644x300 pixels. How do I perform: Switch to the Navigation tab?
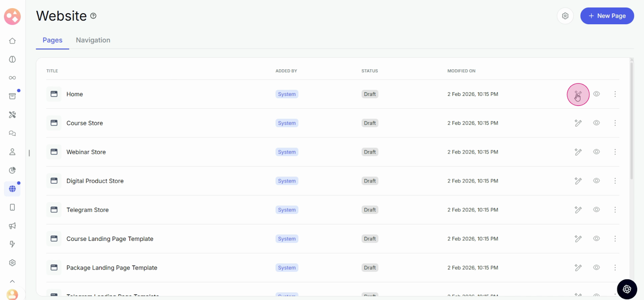click(x=93, y=40)
